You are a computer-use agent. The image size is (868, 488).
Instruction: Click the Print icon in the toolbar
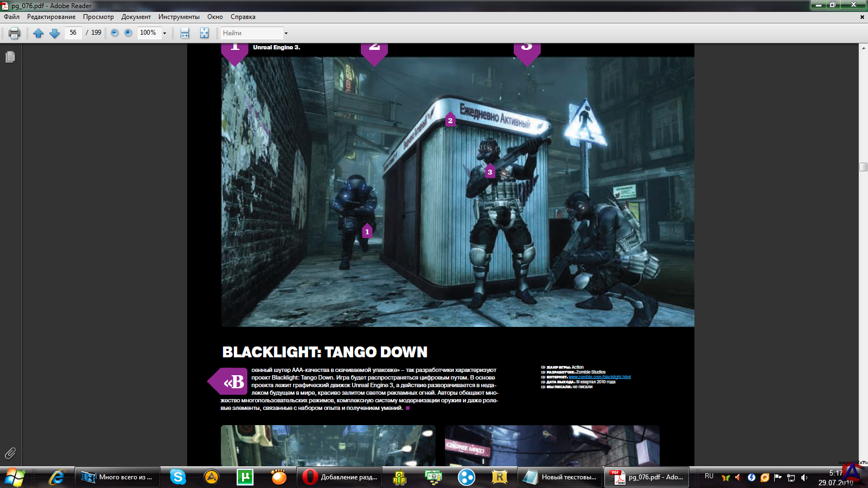tap(15, 33)
